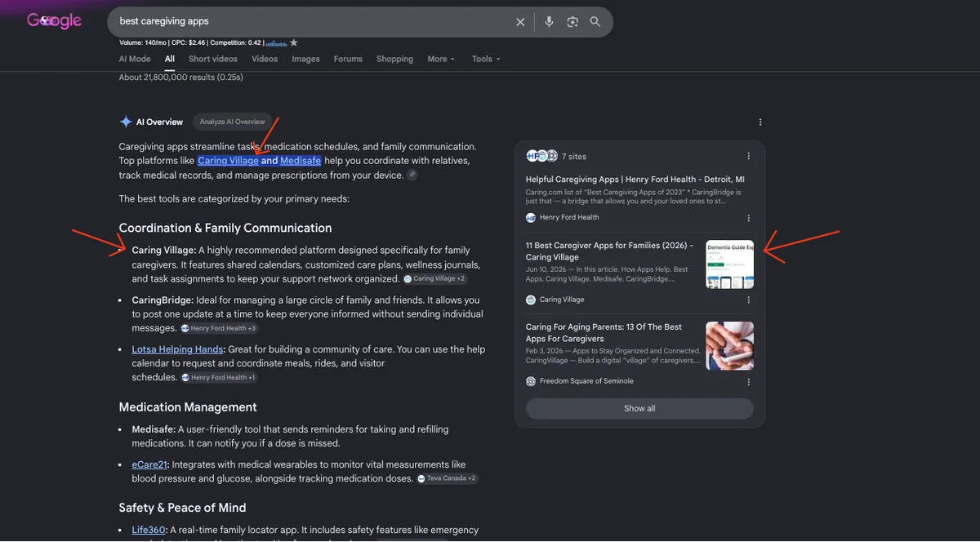Screen dimensions: 980x542
Task: Open 'Caring For Aging Parents' result title
Action: [x=604, y=333]
